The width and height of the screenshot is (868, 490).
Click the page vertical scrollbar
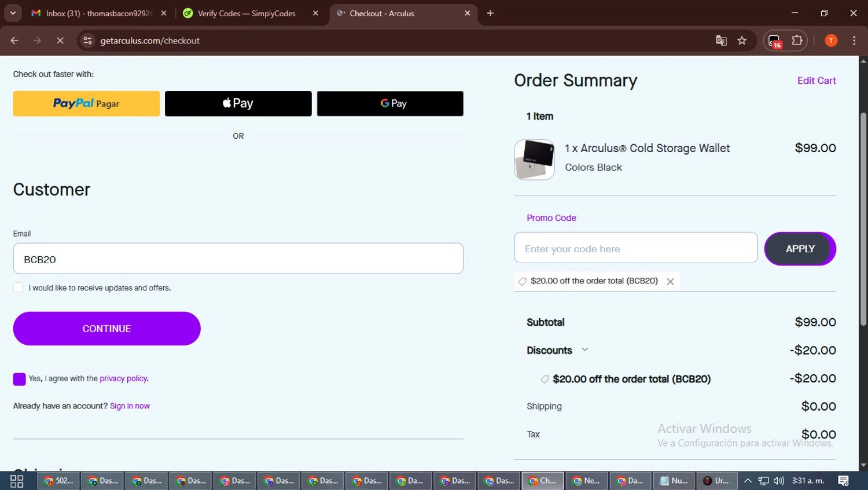(863, 219)
